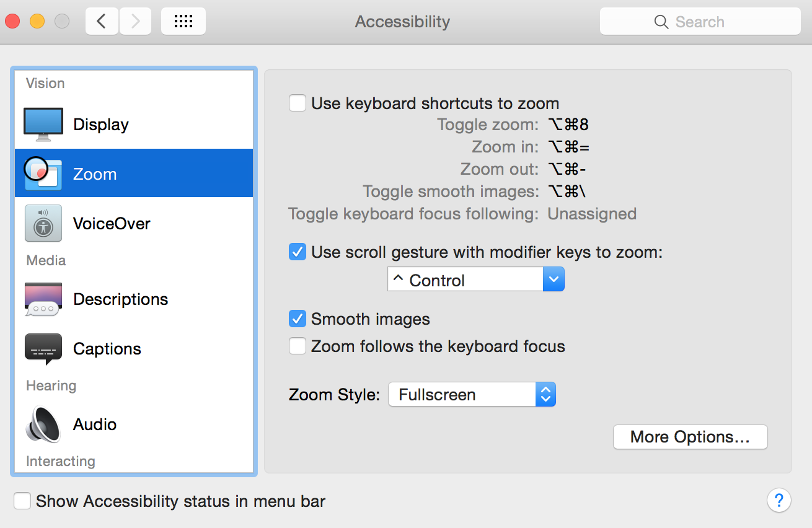Disable the Smooth images checkbox
Viewport: 812px width, 528px height.
pos(298,319)
